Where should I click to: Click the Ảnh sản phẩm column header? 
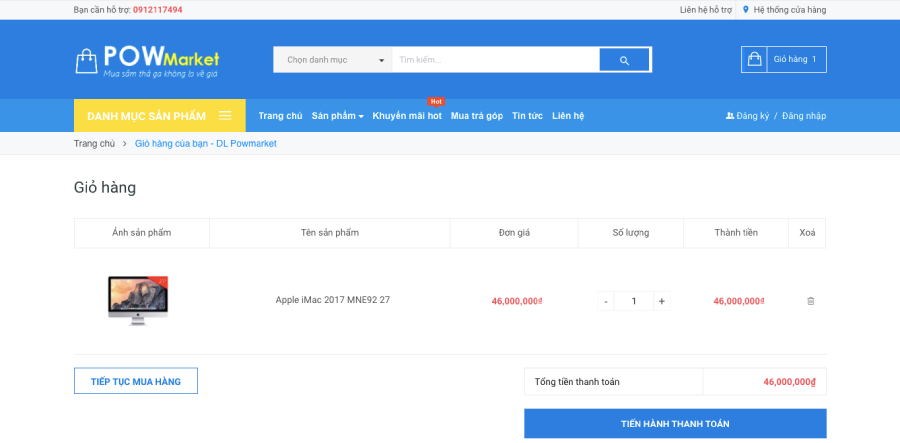click(x=142, y=232)
